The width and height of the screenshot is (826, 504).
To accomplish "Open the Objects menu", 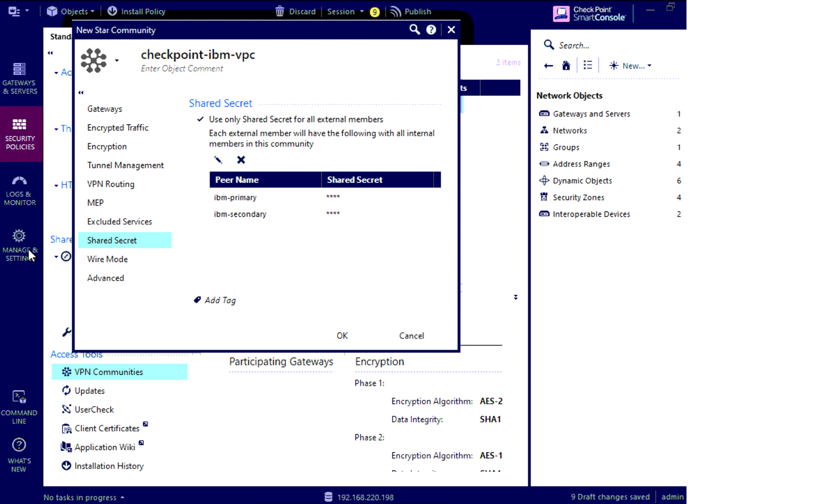I will tap(69, 11).
